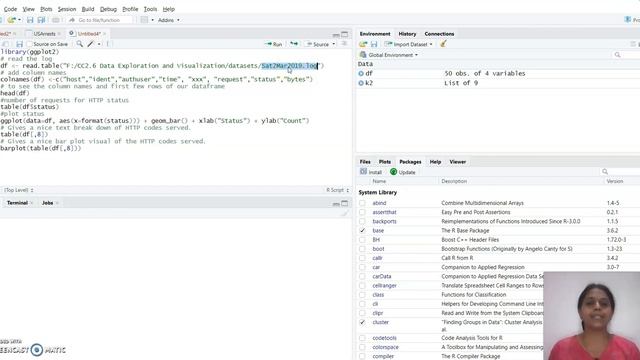Viewport: 640px width, 360px height.
Task: Switch to the Viewer tab
Action: pyautogui.click(x=458, y=162)
